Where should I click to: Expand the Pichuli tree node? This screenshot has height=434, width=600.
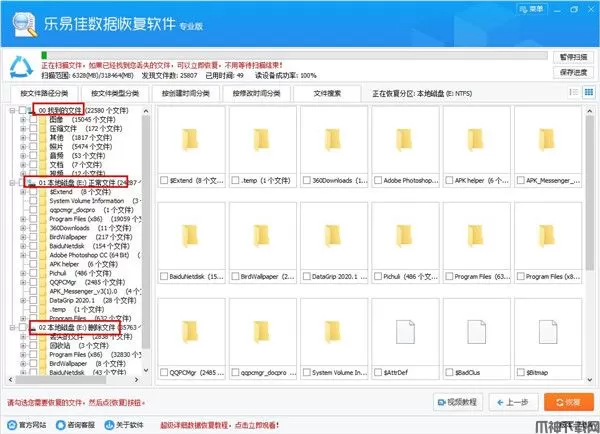23,273
